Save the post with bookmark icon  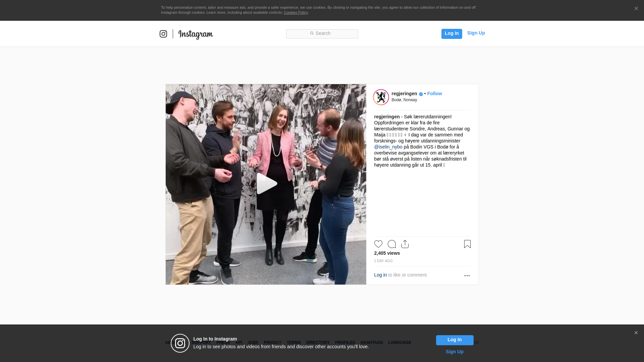[467, 244]
